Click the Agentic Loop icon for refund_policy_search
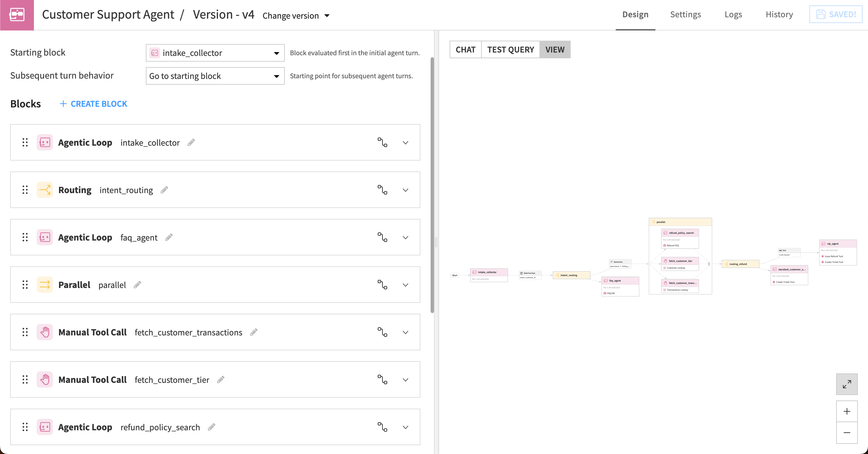Screen dimensions: 868x454 tap(44, 427)
